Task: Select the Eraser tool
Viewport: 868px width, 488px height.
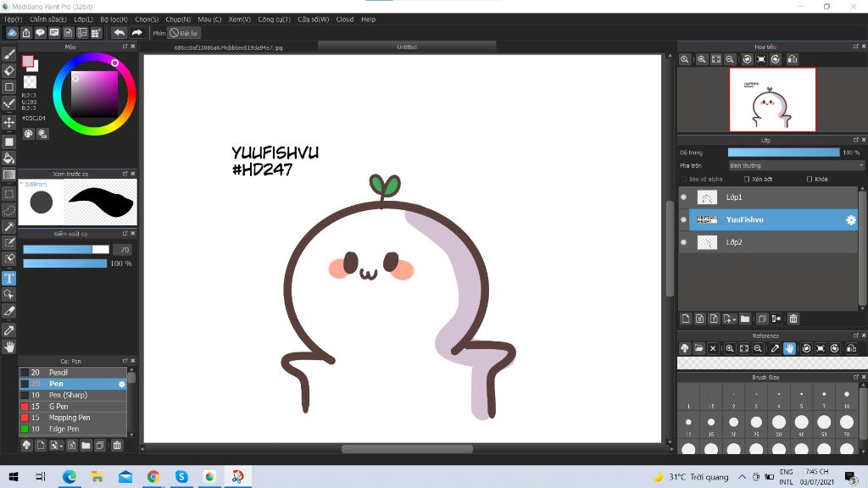Action: [x=8, y=71]
